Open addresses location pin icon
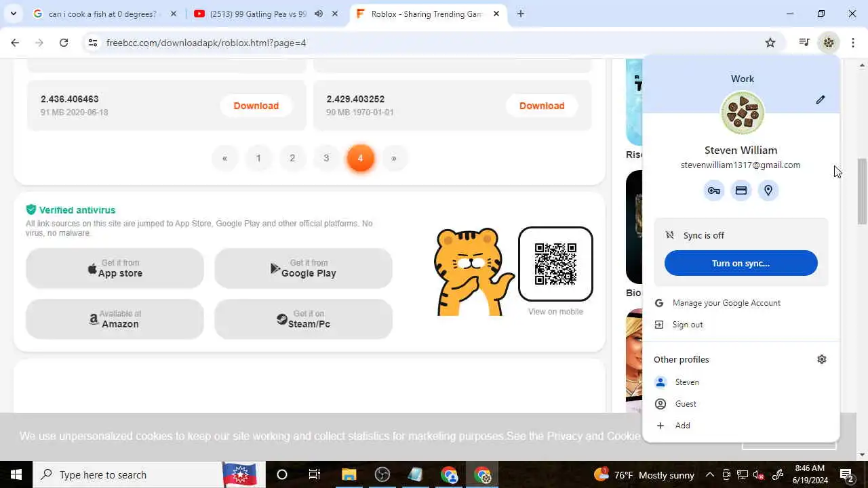The image size is (868, 488). (x=768, y=191)
